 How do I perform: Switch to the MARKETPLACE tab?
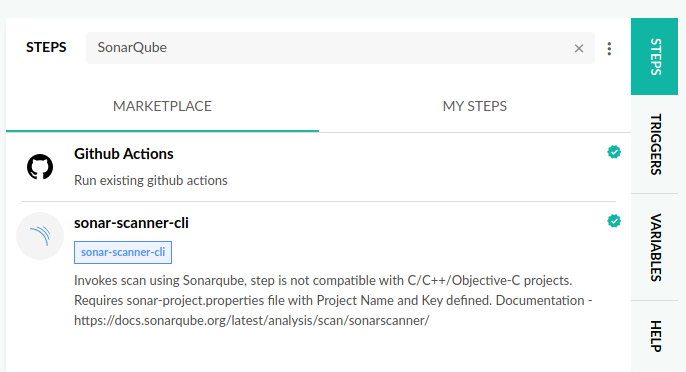tap(162, 106)
